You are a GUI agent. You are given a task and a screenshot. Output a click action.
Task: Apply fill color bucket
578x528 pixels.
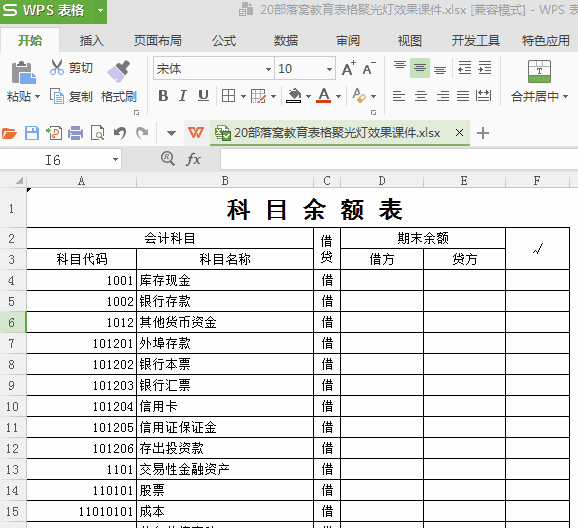click(x=294, y=96)
